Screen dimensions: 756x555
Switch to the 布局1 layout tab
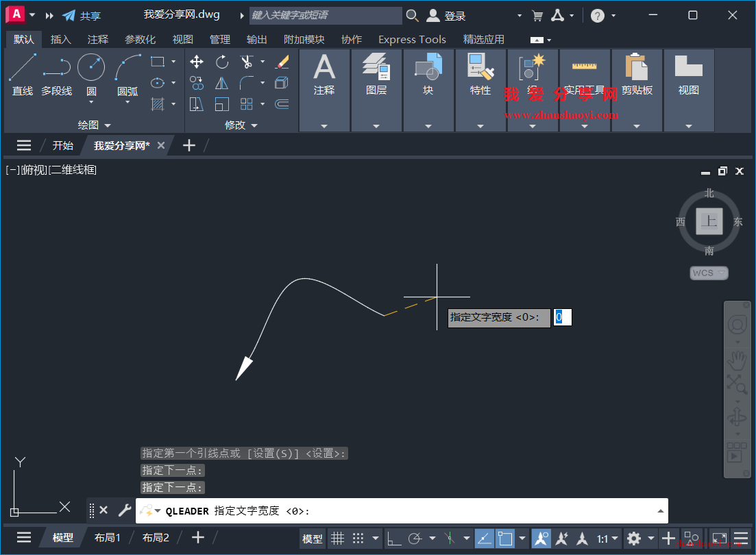(x=108, y=538)
